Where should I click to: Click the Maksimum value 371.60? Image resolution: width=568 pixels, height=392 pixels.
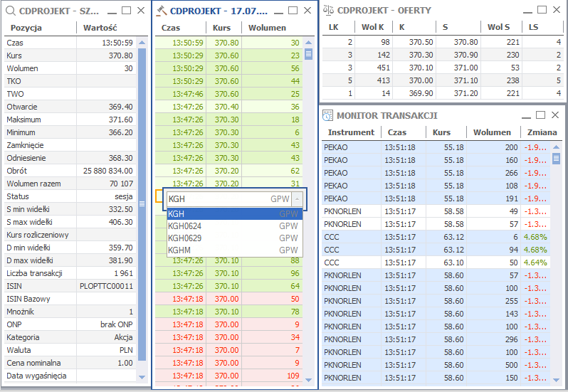coord(120,120)
